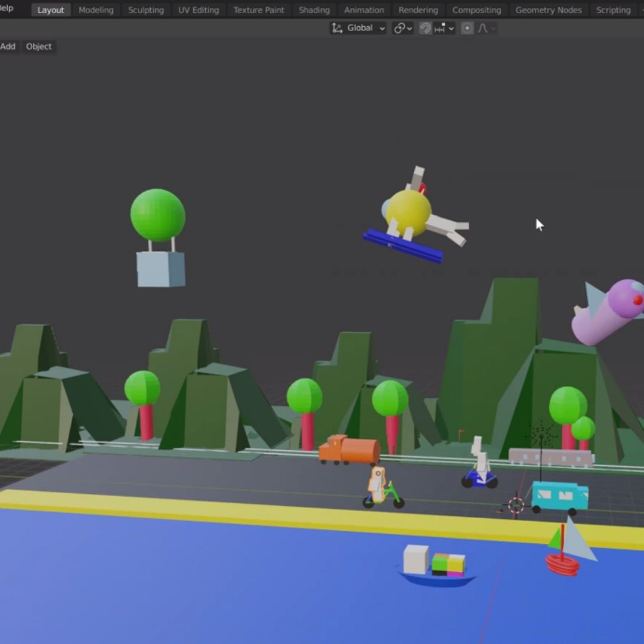Open the proportional editing falloff dropdown
The image size is (644, 644).
487,28
